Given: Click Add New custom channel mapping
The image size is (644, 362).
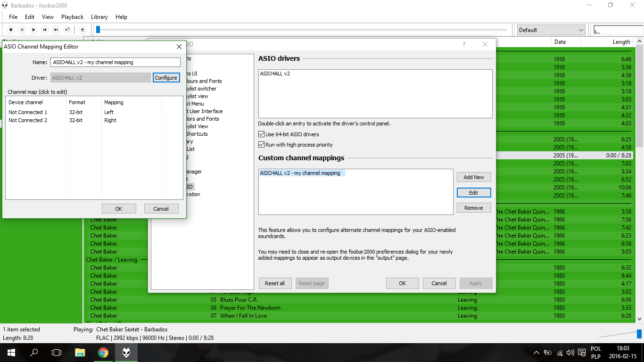Looking at the screenshot, I should (474, 177).
